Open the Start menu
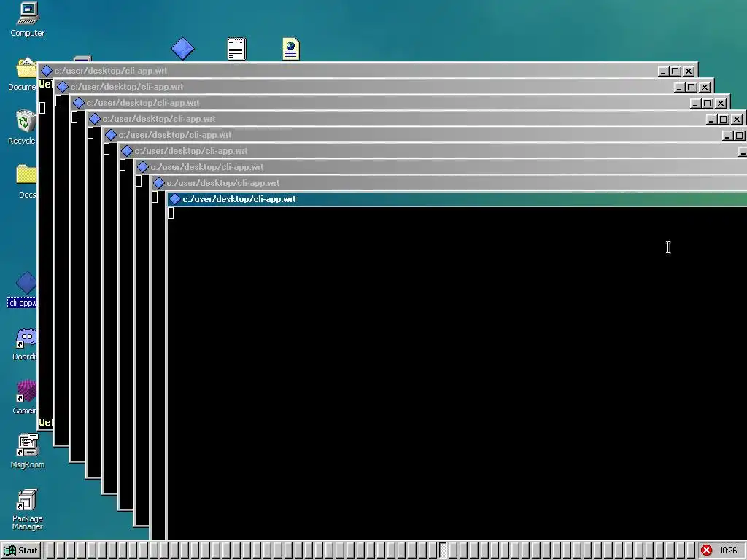 point(21,551)
